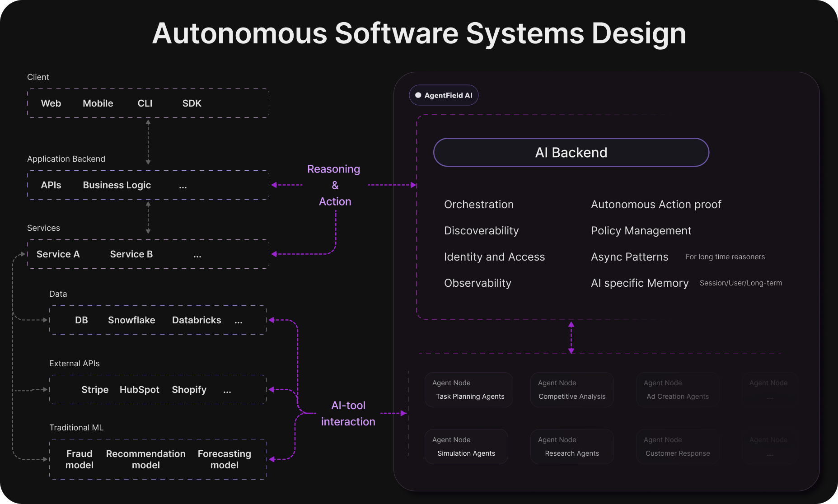
Task: Click the CLI client icon
Action: 145,103
